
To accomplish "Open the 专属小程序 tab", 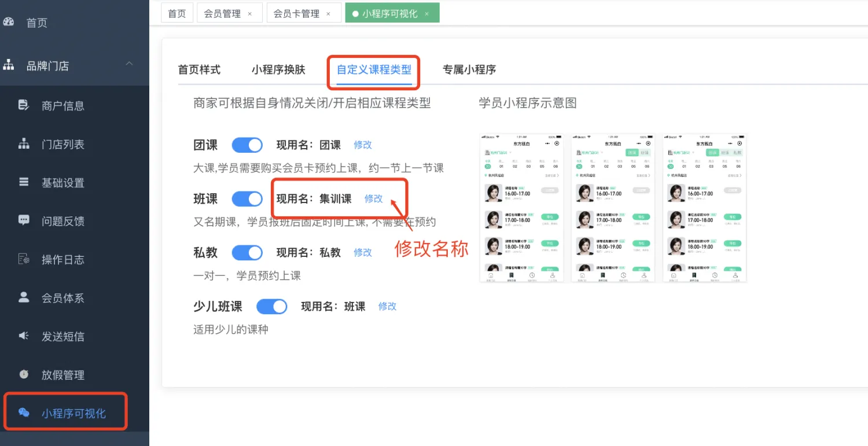I will 469,70.
